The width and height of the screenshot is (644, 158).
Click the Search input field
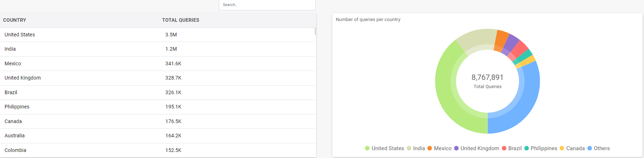[267, 5]
